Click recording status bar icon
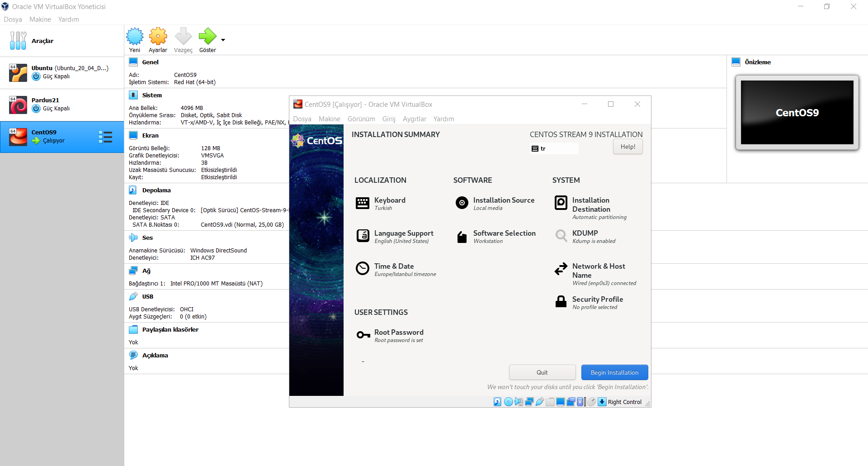The height and width of the screenshot is (466, 868). click(571, 402)
